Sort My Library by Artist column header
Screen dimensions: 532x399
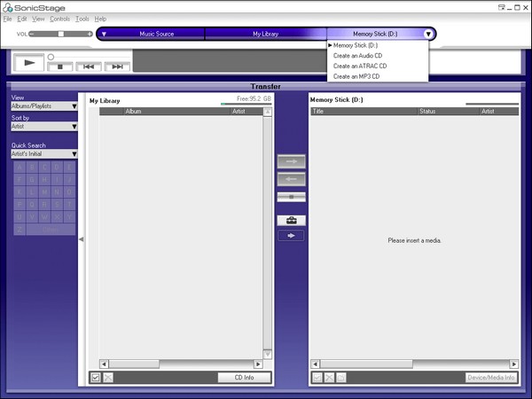[246, 112]
